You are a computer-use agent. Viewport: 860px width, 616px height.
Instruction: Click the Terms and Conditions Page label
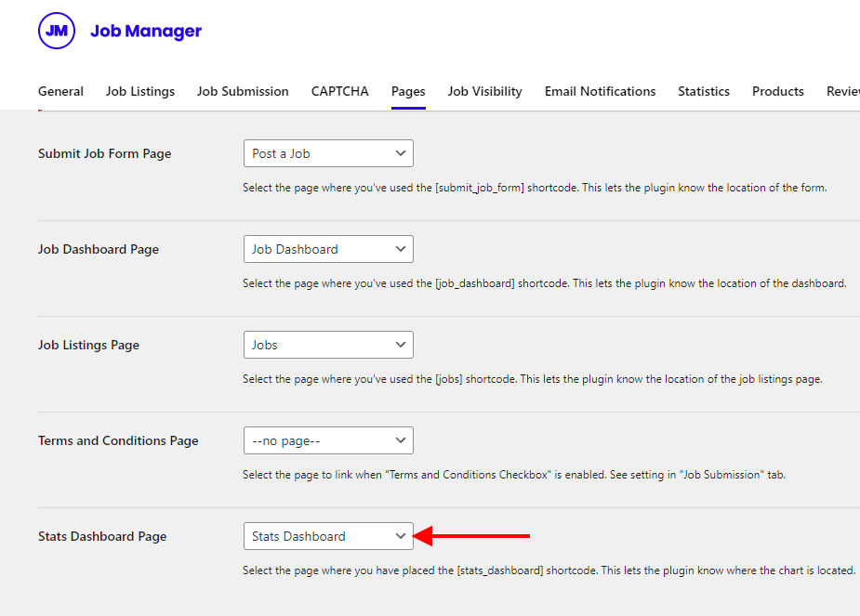118,440
